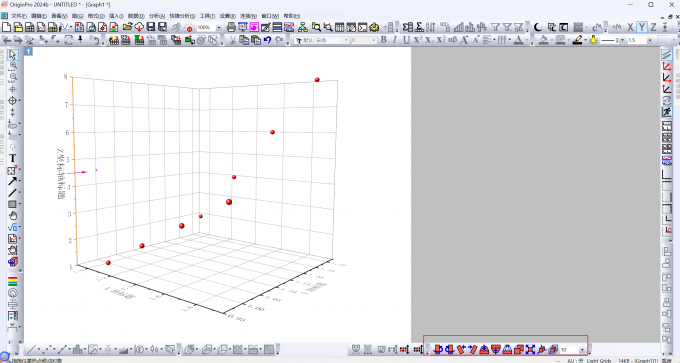Open the rotation angle dropdown
Image resolution: width=680 pixels, height=363 pixels.
(x=582, y=350)
